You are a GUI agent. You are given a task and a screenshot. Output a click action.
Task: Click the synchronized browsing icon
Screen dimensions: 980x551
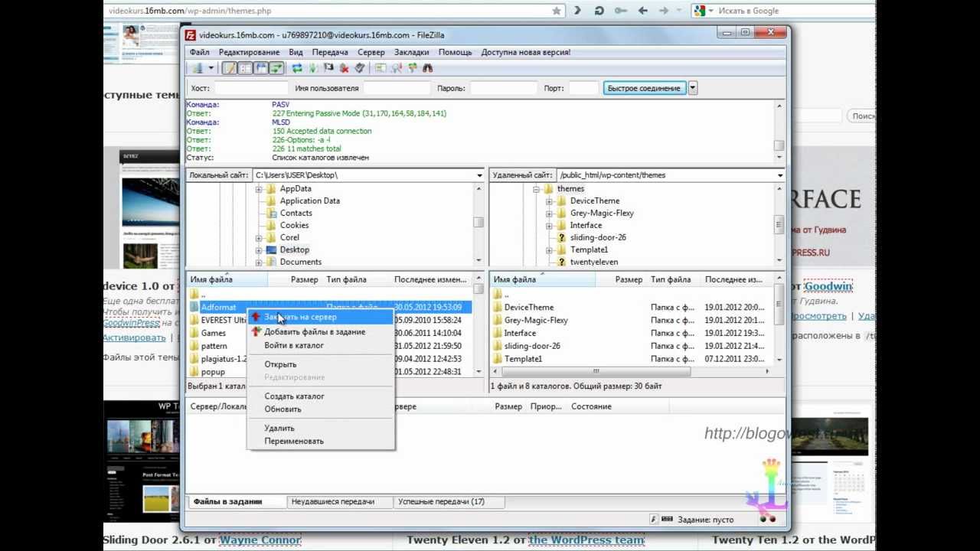412,68
